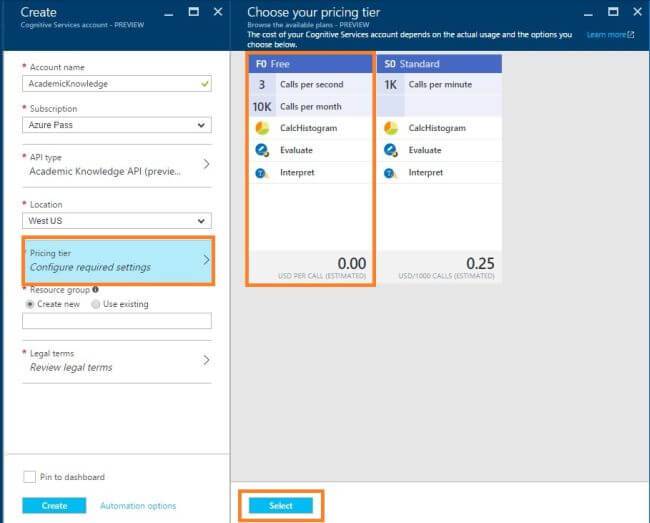The image size is (650, 523).
Task: Select the Create new radio button
Action: (30, 304)
